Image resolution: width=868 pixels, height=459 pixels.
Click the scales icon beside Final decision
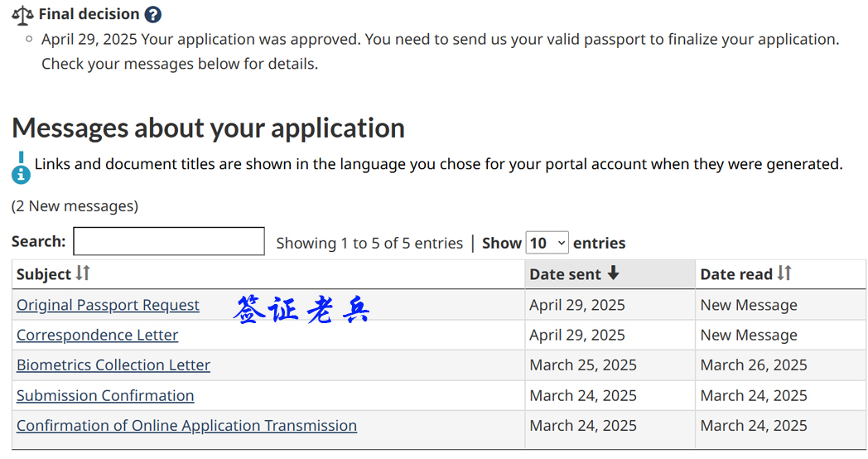pos(22,16)
